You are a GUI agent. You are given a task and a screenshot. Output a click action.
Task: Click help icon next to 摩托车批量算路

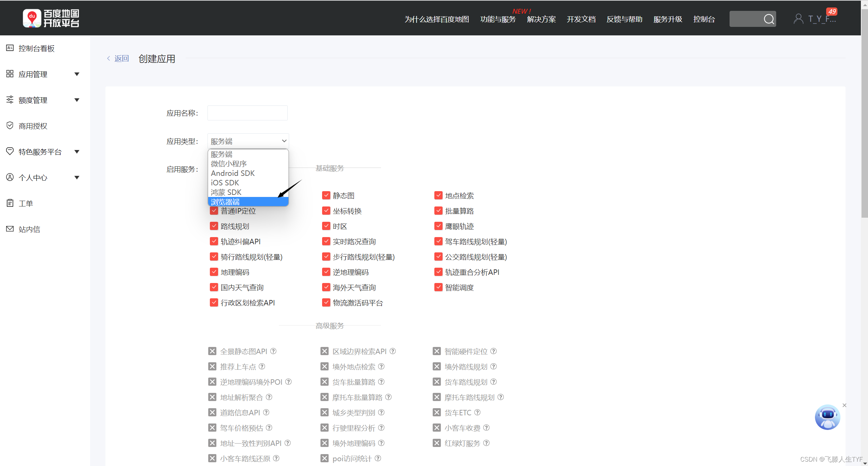click(x=388, y=397)
